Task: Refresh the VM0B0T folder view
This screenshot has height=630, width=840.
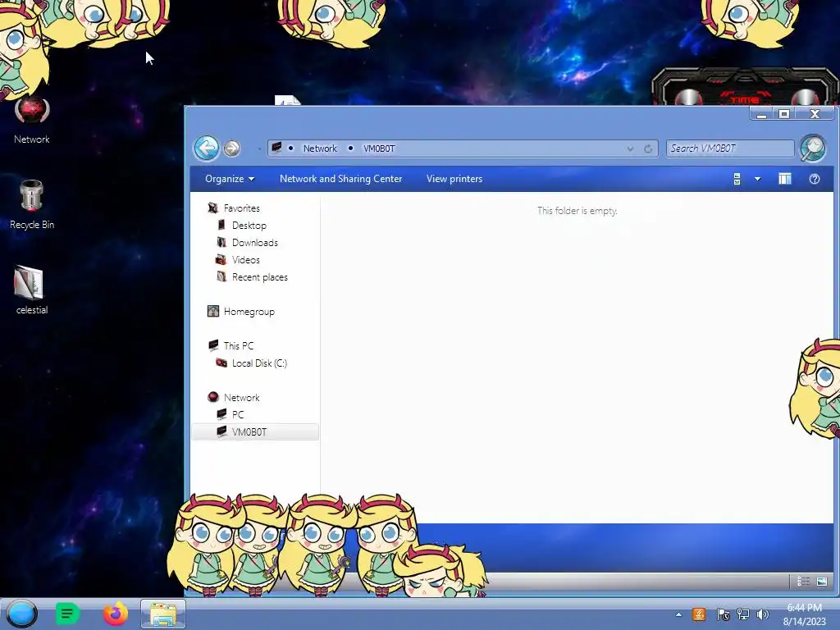Action: click(x=648, y=148)
